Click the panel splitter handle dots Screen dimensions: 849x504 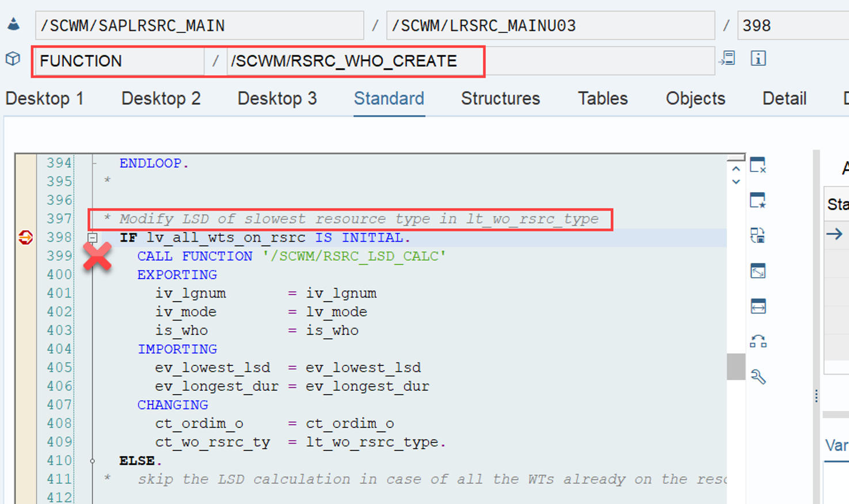click(816, 396)
